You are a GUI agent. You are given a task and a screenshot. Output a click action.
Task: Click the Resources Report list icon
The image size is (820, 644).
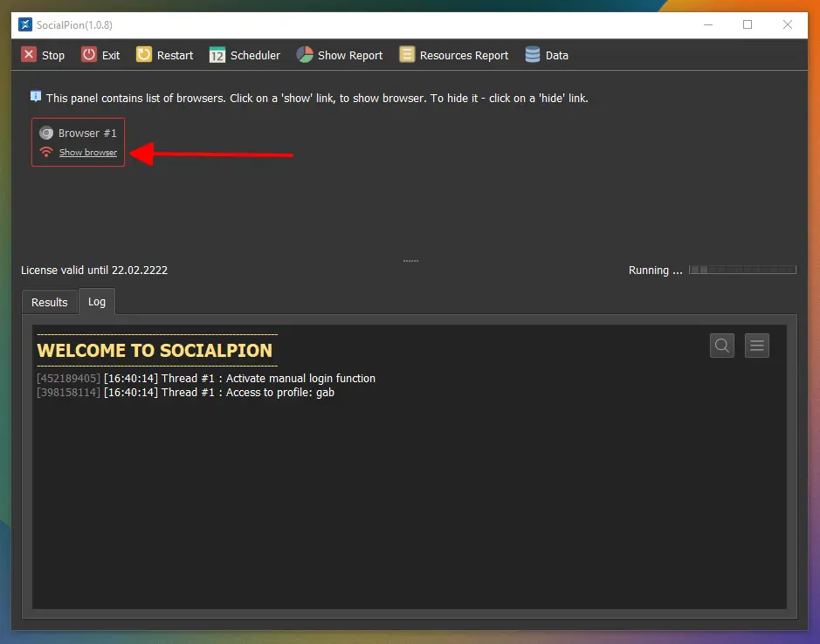tap(407, 54)
